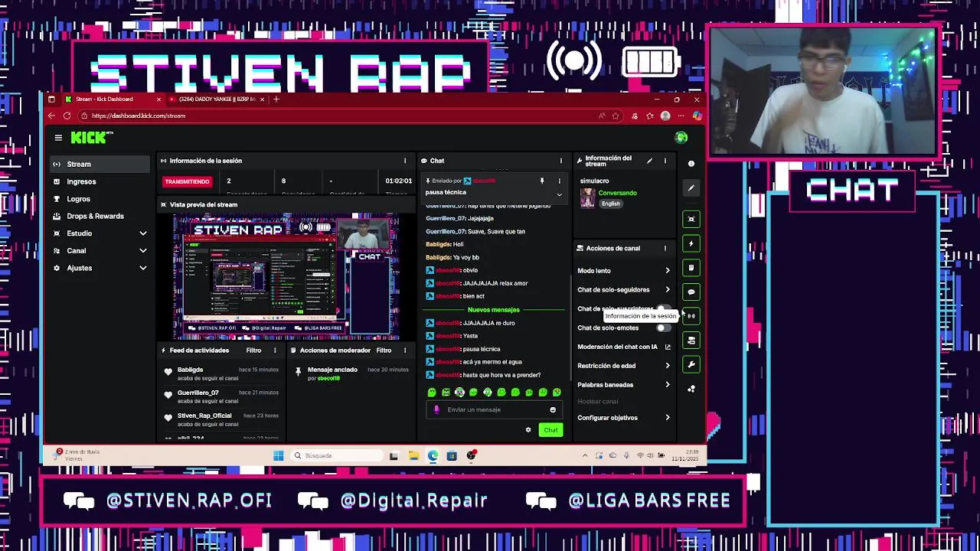980x551 pixels.
Task: Click the info circle icon in right rail
Action: pyautogui.click(x=691, y=164)
